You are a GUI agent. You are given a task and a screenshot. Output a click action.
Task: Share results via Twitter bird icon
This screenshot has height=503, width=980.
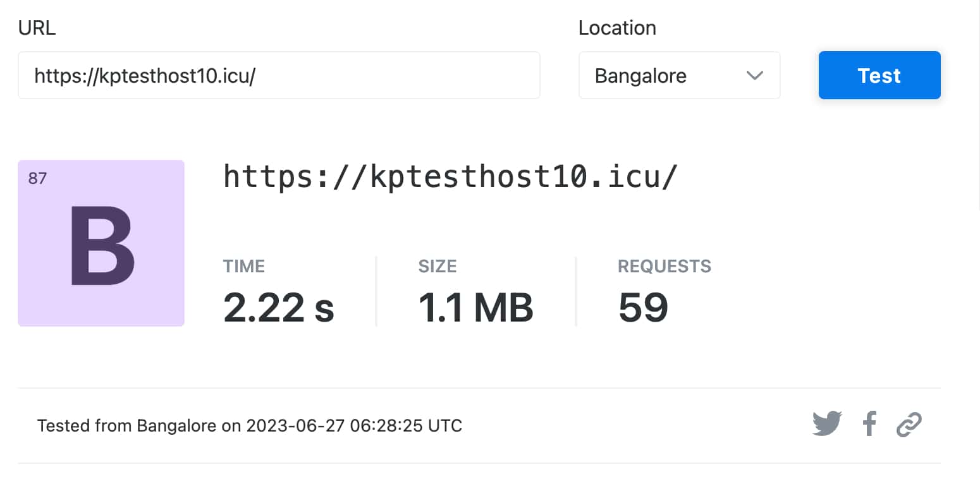827,424
